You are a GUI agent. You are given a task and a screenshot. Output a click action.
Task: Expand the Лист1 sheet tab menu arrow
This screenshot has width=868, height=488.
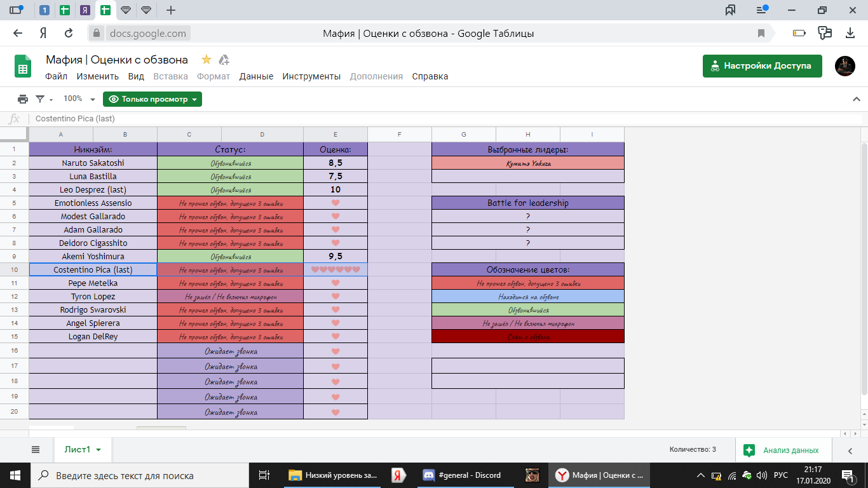click(98, 449)
